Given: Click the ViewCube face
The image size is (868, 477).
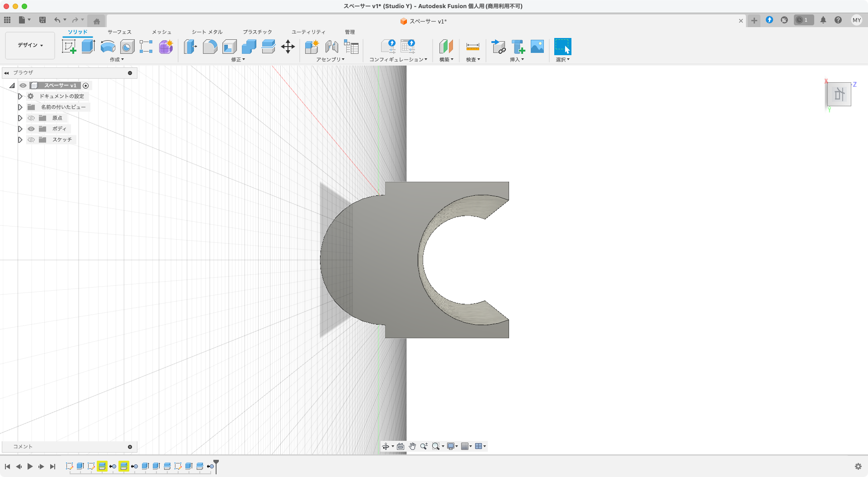Looking at the screenshot, I should [839, 94].
